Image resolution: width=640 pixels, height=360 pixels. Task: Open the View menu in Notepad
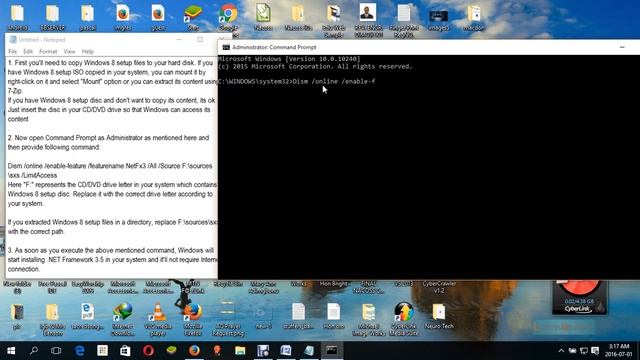(69, 51)
